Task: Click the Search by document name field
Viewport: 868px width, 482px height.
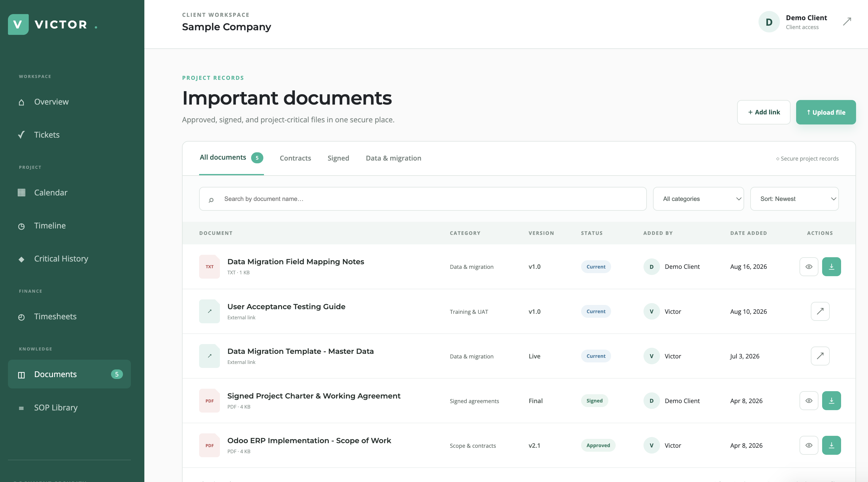Action: tap(423, 199)
